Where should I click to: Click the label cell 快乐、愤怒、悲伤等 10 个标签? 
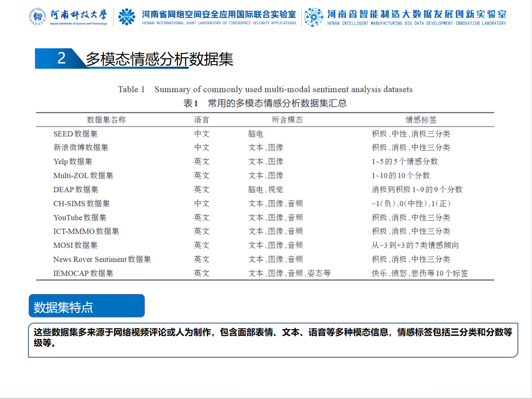(420, 273)
